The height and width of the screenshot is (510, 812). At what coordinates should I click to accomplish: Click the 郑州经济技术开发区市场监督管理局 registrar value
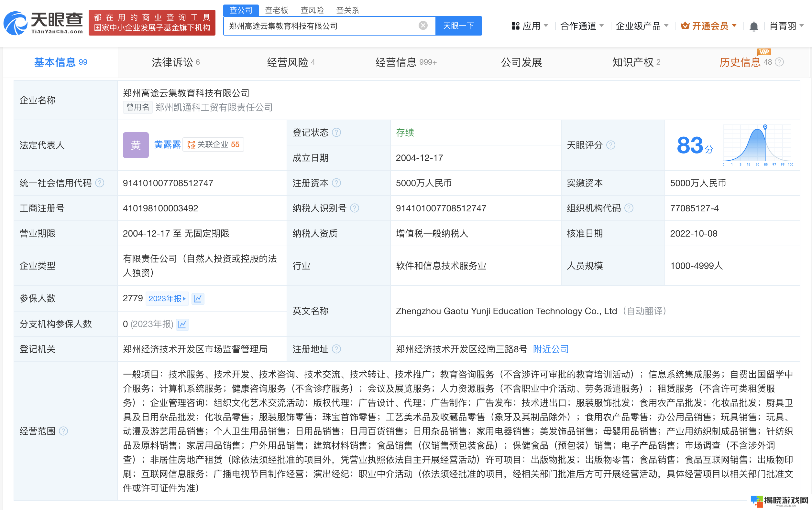click(x=195, y=349)
